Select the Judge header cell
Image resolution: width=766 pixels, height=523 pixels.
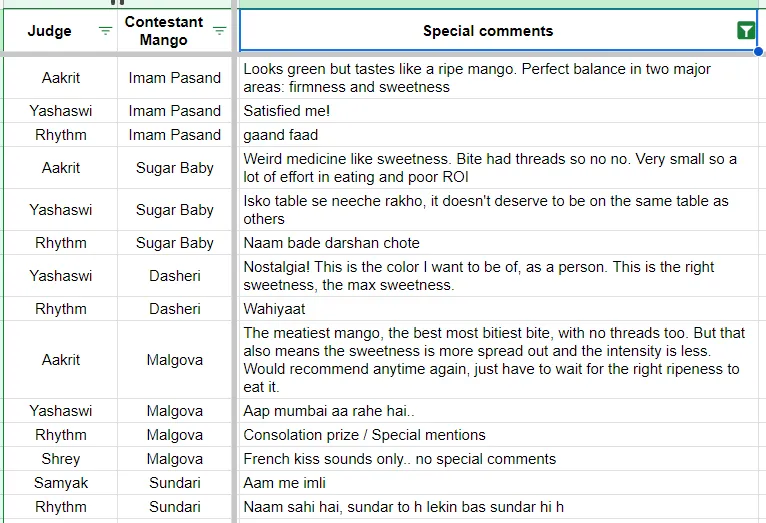point(61,30)
